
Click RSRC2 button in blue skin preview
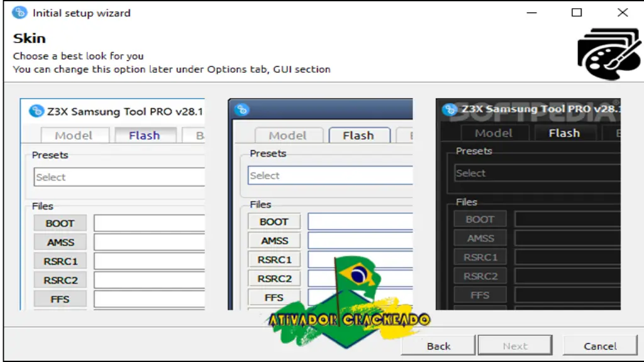click(x=274, y=278)
